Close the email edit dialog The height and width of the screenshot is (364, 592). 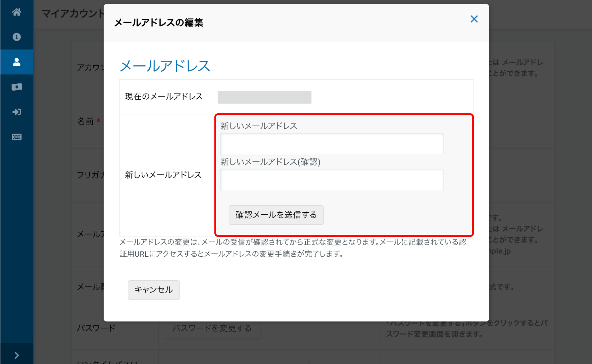click(x=474, y=19)
